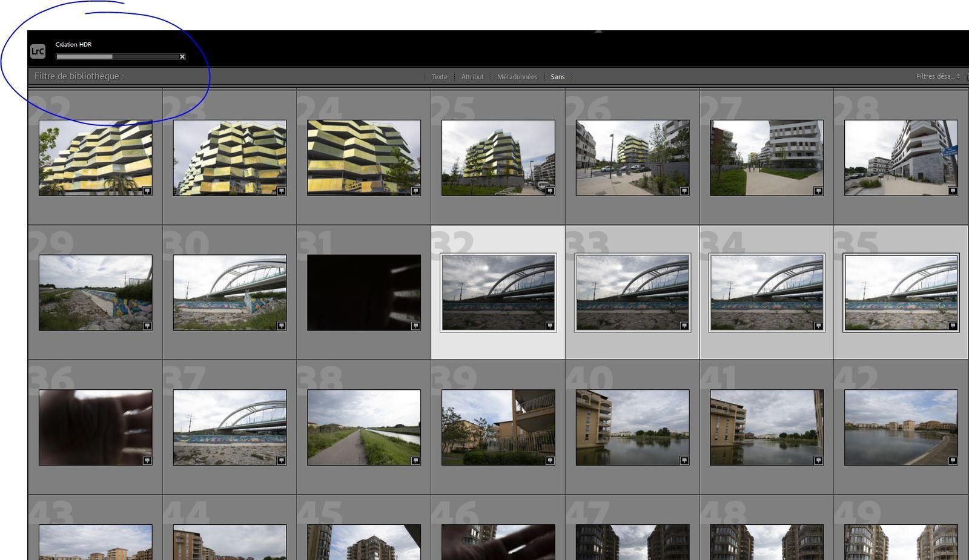
Task: Select thumbnail 34 bridge exposure
Action: click(767, 293)
